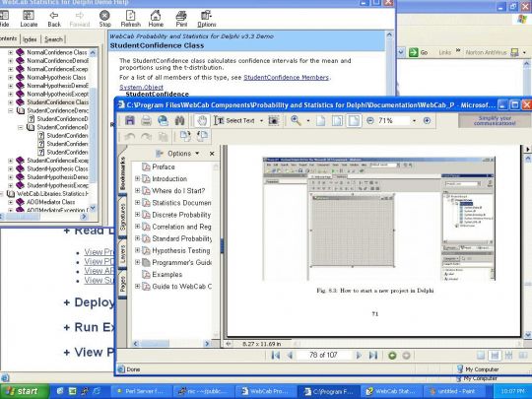The width and height of the screenshot is (532, 399).
Task: Go to first page of PDF
Action: [x=276, y=356]
